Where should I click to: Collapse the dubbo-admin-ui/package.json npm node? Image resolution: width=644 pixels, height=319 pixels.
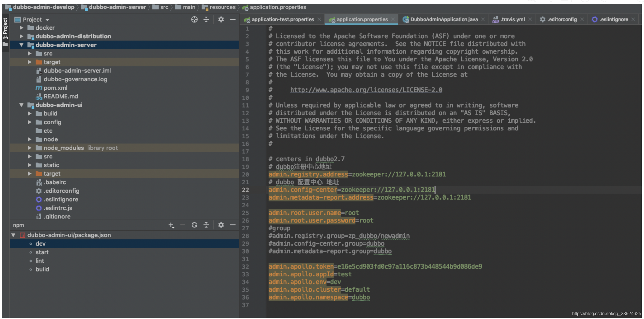click(13, 235)
